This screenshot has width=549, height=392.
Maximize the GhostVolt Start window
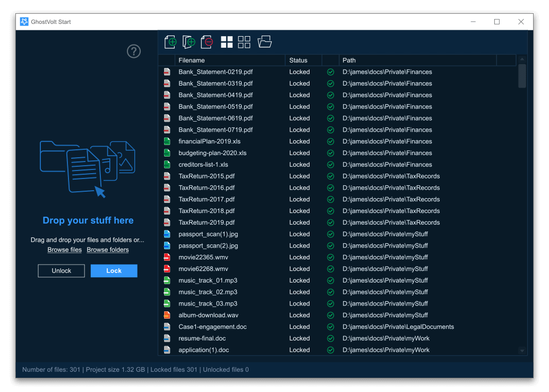tap(497, 22)
